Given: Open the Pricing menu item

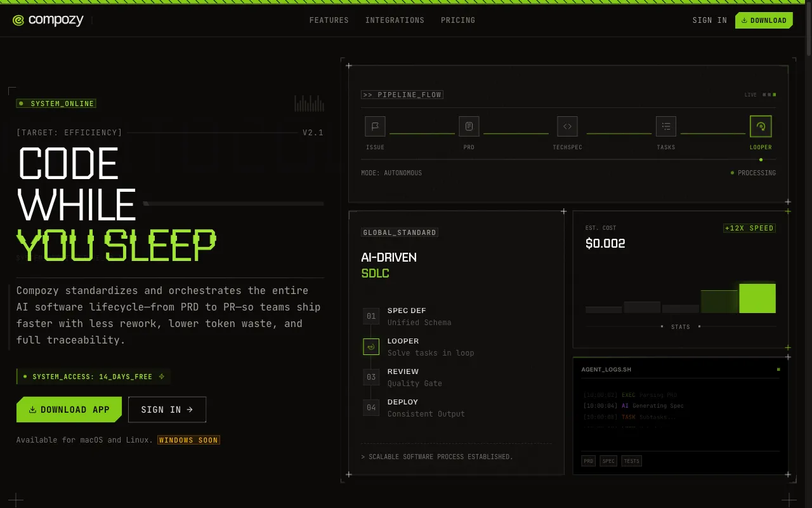Looking at the screenshot, I should [x=458, y=20].
